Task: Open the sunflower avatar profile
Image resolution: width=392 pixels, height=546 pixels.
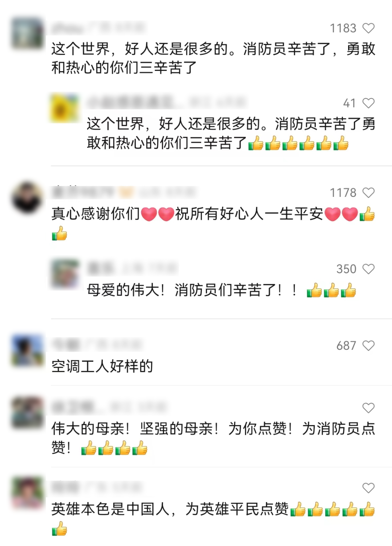Action: (x=65, y=108)
